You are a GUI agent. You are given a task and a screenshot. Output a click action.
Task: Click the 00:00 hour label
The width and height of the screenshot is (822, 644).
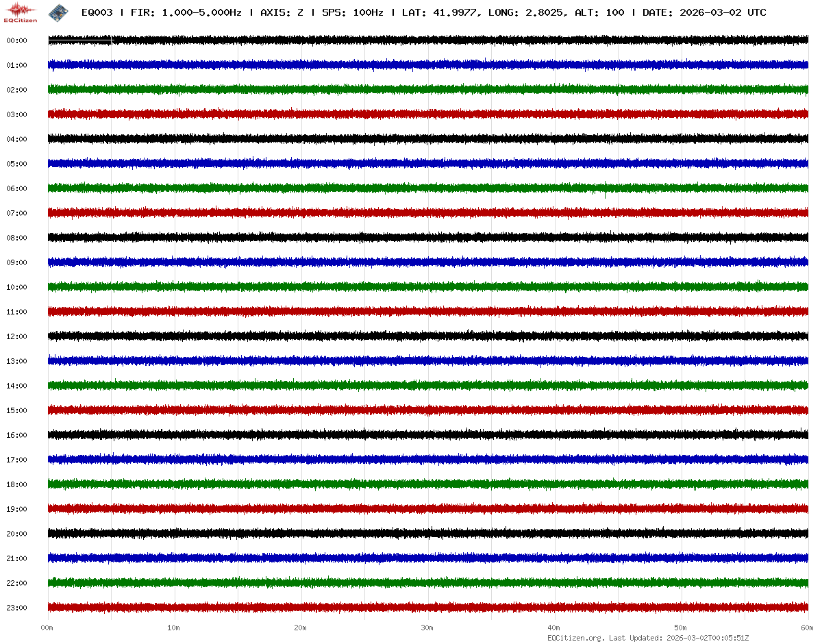tap(16, 40)
